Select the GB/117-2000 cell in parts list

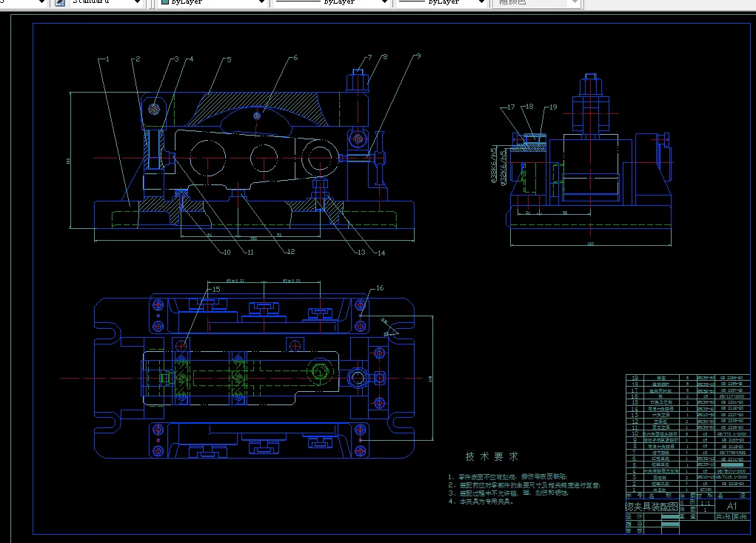point(732,396)
